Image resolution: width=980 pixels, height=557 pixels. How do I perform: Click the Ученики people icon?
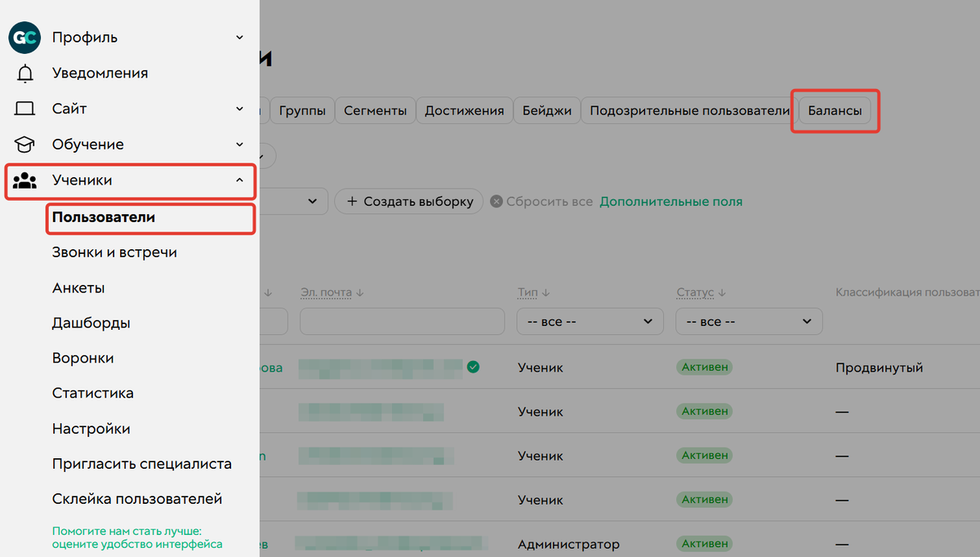click(25, 180)
